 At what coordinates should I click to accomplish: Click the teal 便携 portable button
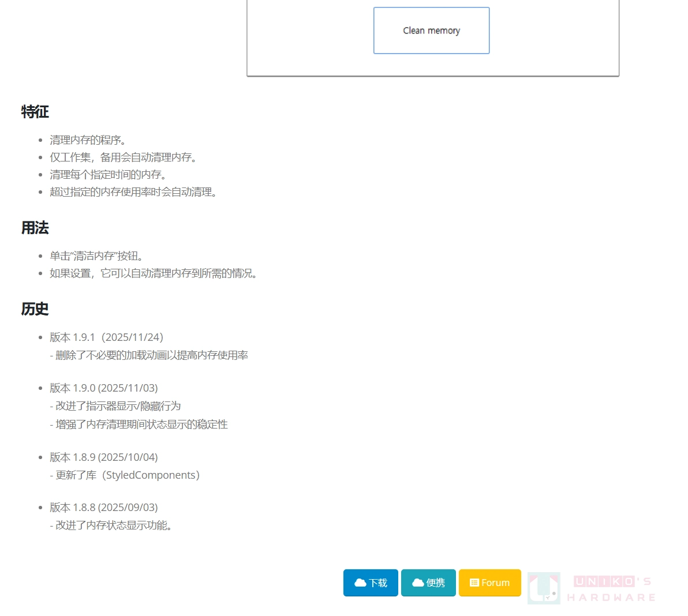[x=428, y=583]
